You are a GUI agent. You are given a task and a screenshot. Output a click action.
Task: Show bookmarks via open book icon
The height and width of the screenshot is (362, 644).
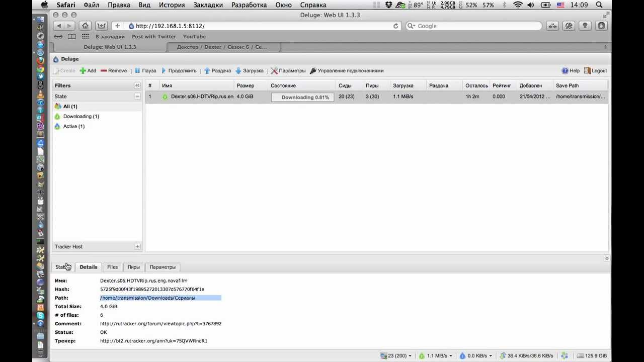(72, 36)
